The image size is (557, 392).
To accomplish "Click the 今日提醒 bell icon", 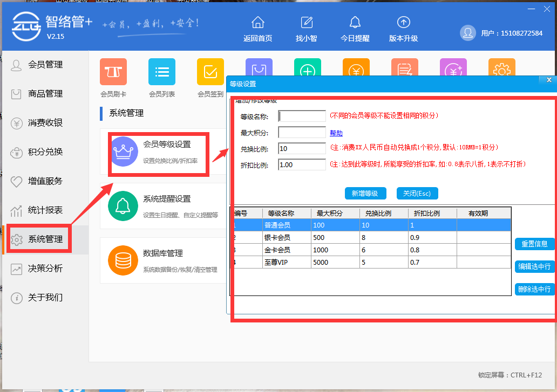I will 355,23.
